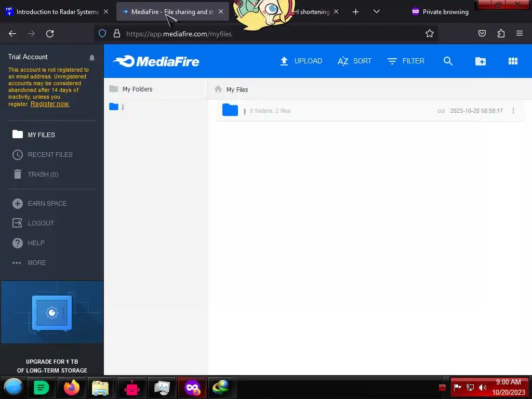Open folder j in file list
Image resolution: width=532 pixels, height=399 pixels.
tap(370, 111)
